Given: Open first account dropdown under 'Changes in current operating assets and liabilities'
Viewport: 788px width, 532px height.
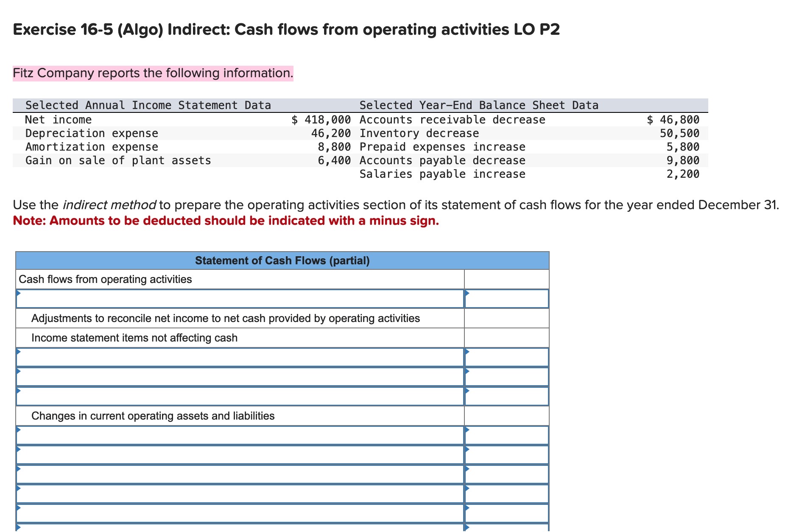Looking at the screenshot, I should tap(240, 435).
